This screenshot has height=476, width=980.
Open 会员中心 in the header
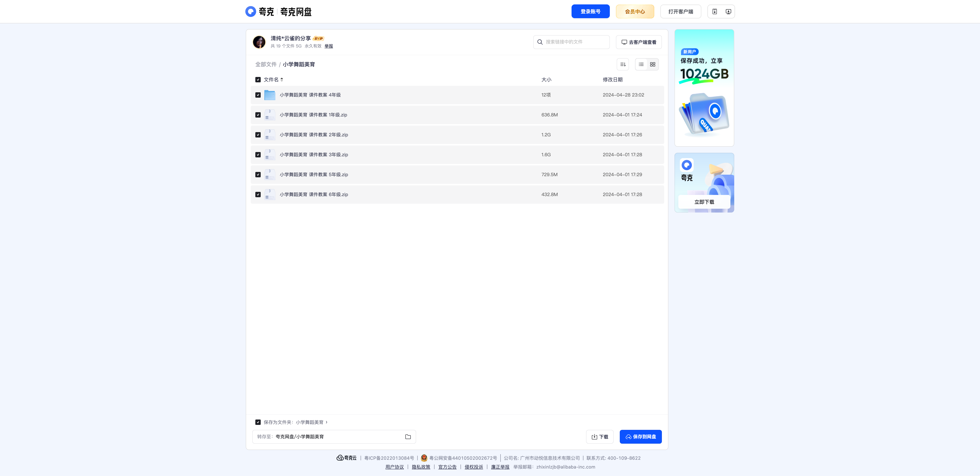point(635,11)
